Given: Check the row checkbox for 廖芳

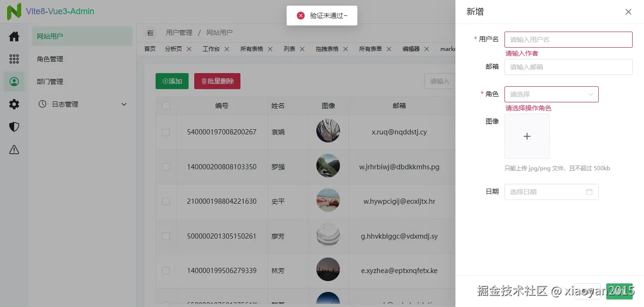Looking at the screenshot, I should coord(166,236).
